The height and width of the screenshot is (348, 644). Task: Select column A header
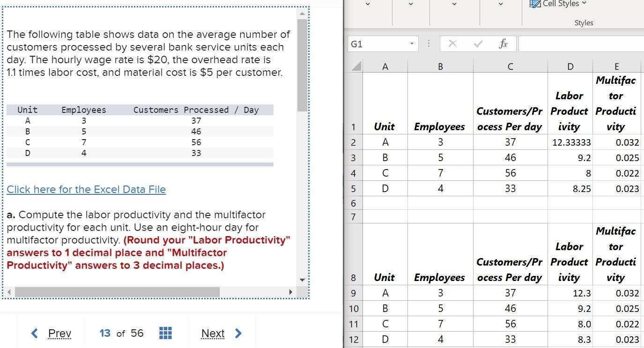coord(385,67)
